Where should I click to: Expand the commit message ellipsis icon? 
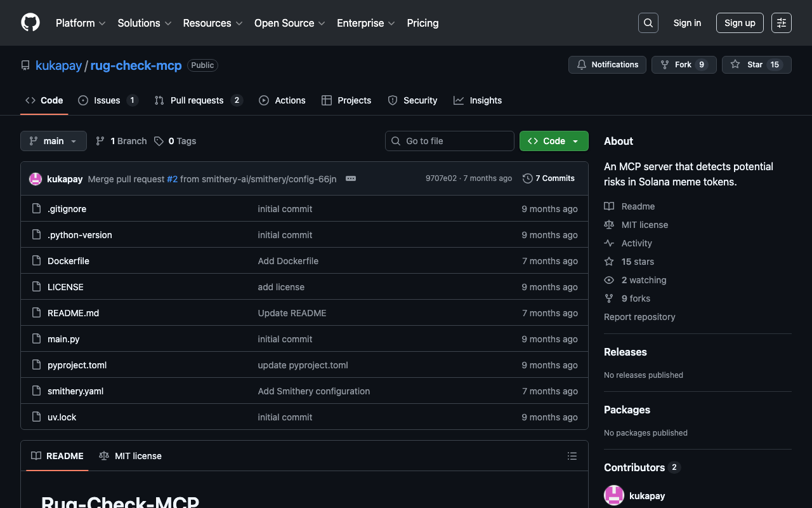point(351,179)
